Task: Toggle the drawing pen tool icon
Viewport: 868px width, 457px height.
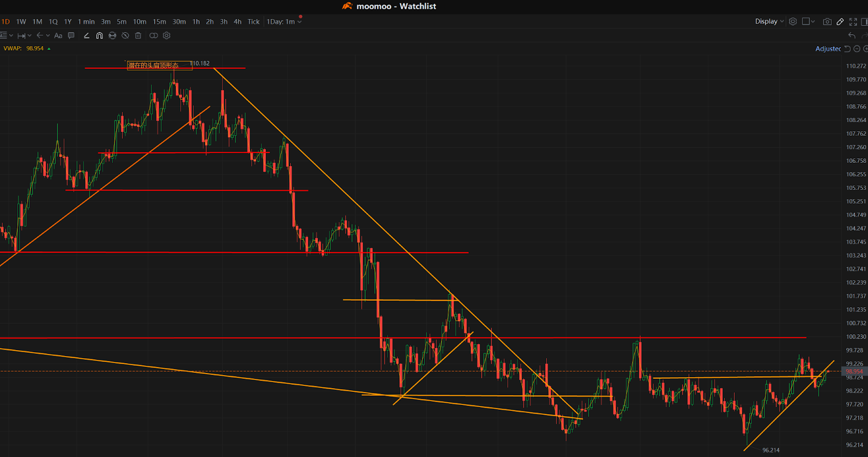Action: pos(840,22)
